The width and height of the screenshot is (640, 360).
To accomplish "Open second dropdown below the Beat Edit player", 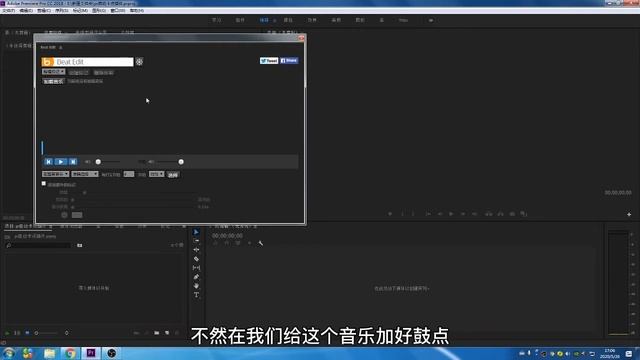I will click(x=85, y=174).
